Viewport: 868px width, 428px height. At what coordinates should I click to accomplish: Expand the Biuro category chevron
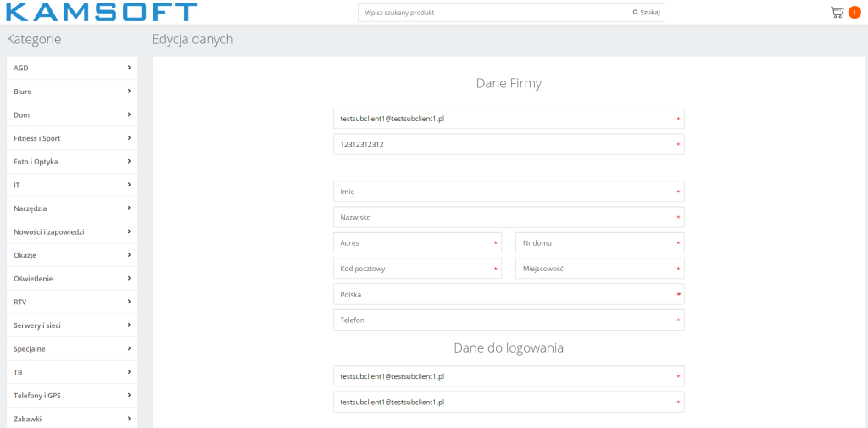[x=129, y=91]
